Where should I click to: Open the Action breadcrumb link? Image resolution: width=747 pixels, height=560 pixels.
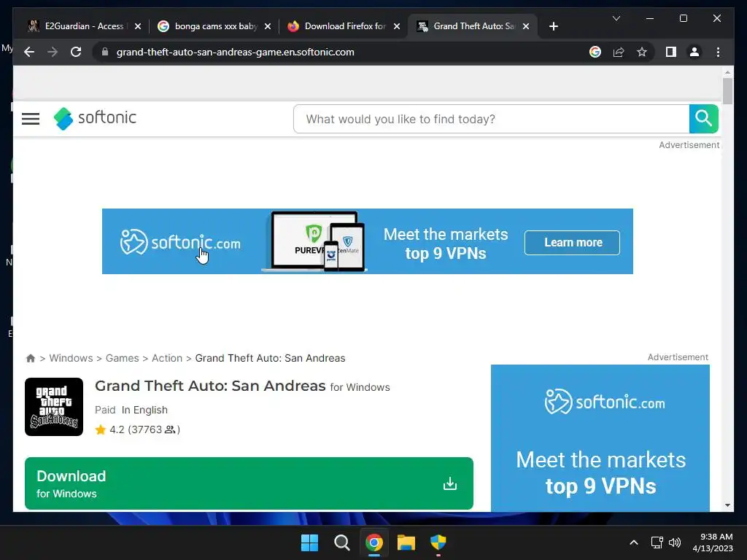[x=167, y=358]
